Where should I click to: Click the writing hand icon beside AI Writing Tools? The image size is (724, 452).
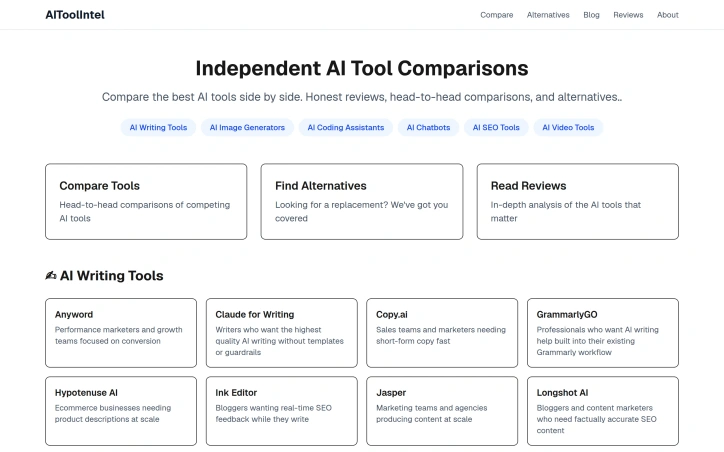coord(51,276)
